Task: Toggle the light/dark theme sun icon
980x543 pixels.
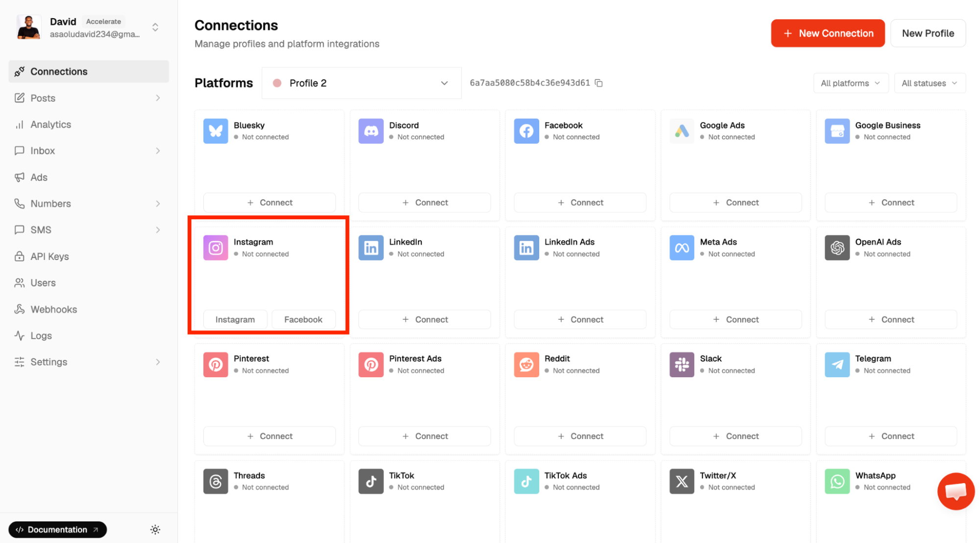Action: (x=155, y=529)
